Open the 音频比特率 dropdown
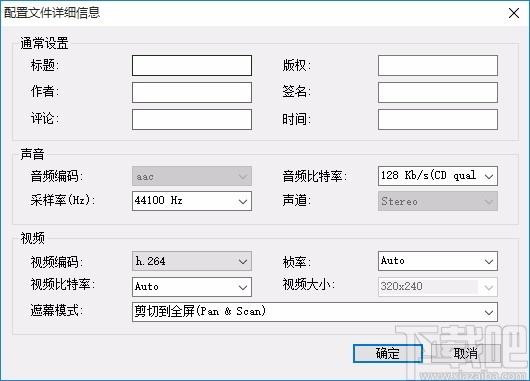 point(438,176)
